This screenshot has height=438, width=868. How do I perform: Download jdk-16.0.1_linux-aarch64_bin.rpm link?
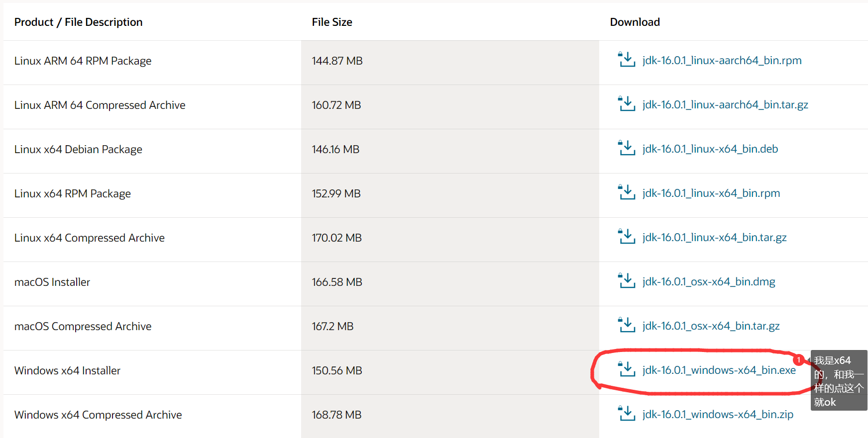722,61
